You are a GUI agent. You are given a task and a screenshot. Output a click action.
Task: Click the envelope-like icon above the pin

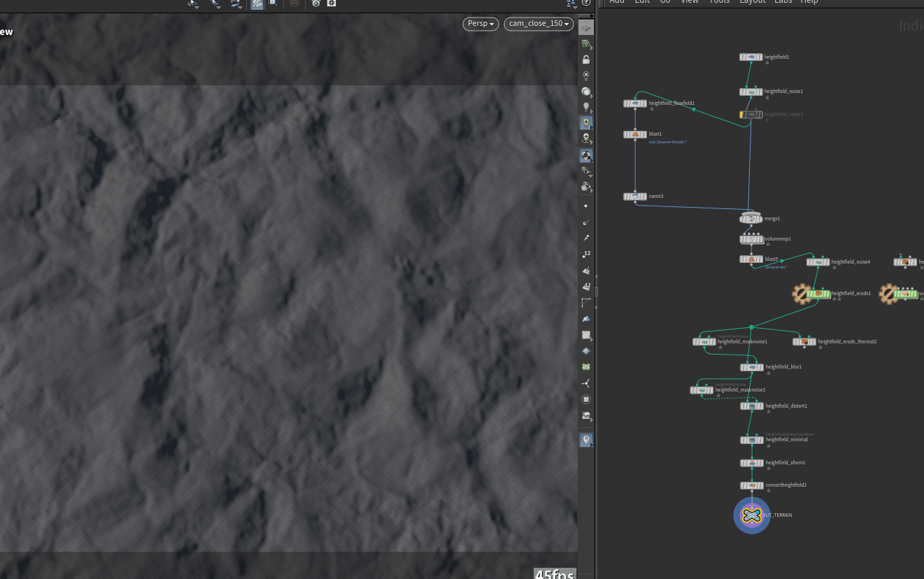tap(586, 415)
